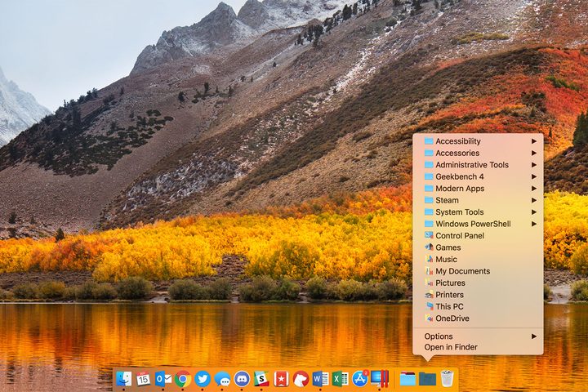This screenshot has width=588, height=392.
Task: Open Microsoft Excel from the Dock
Action: coord(341,379)
